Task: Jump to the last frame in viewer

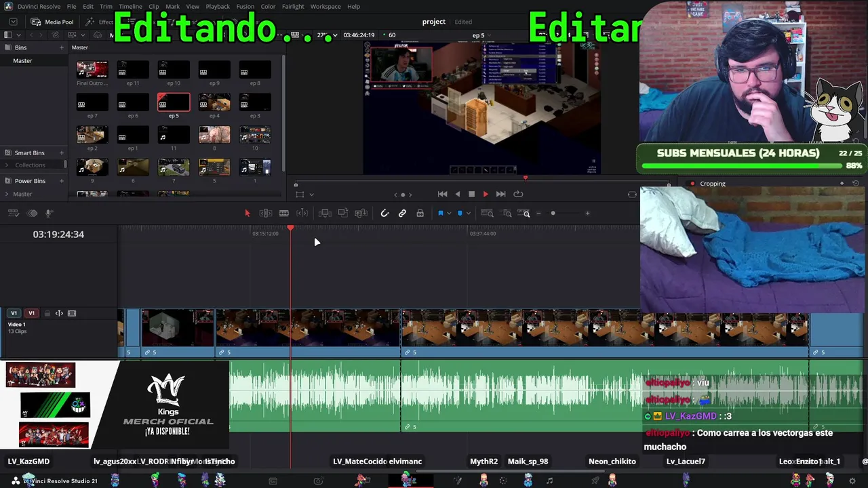Action: coord(500,194)
